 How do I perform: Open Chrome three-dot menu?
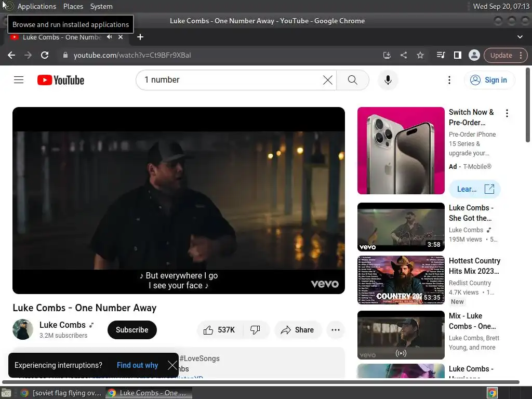(521, 55)
